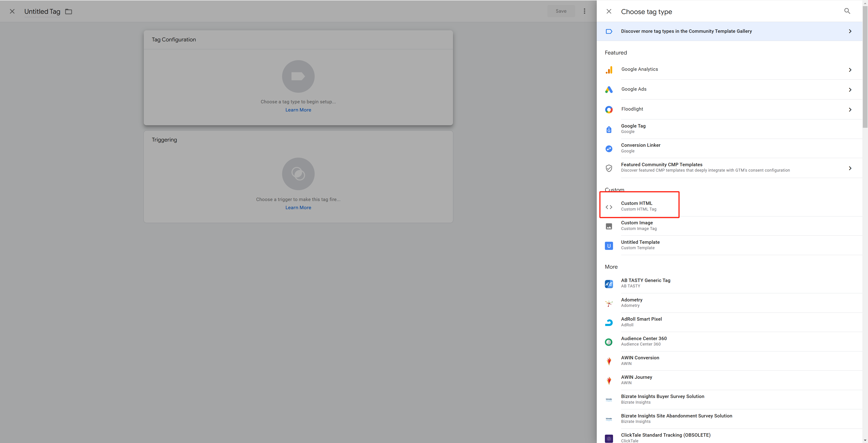Image resolution: width=868 pixels, height=443 pixels.
Task: Click the search icon in tag type panel
Action: coord(847,11)
